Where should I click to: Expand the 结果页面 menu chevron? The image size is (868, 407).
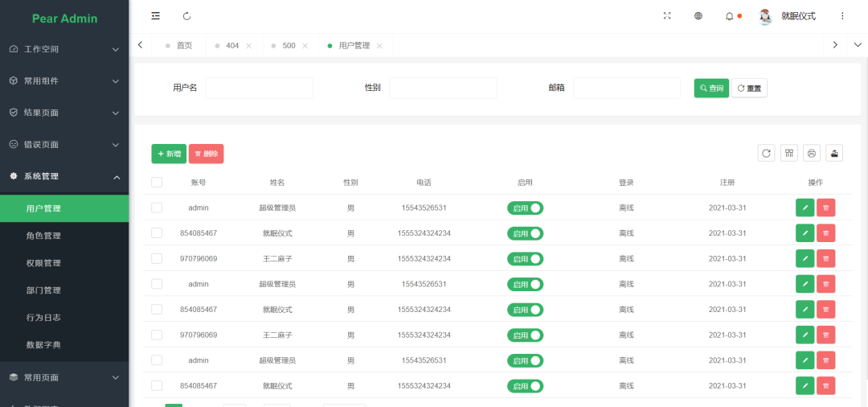[x=116, y=113]
